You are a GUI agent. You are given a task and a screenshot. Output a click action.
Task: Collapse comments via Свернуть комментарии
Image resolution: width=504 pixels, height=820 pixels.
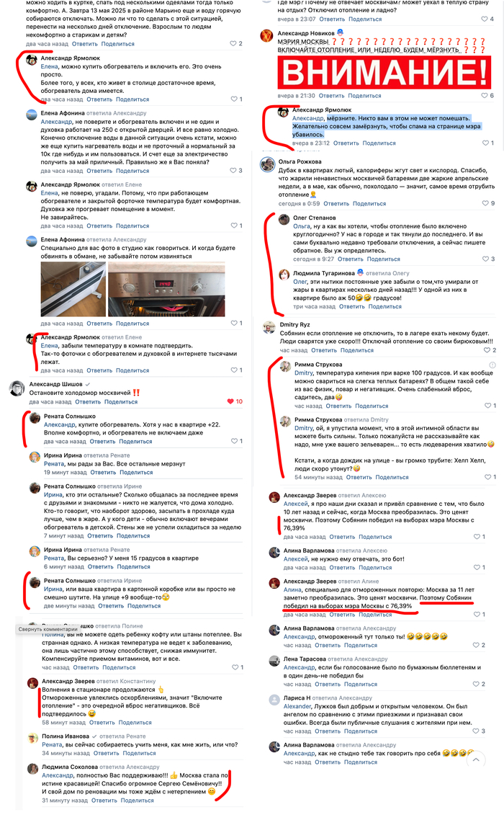pyautogui.click(x=48, y=629)
